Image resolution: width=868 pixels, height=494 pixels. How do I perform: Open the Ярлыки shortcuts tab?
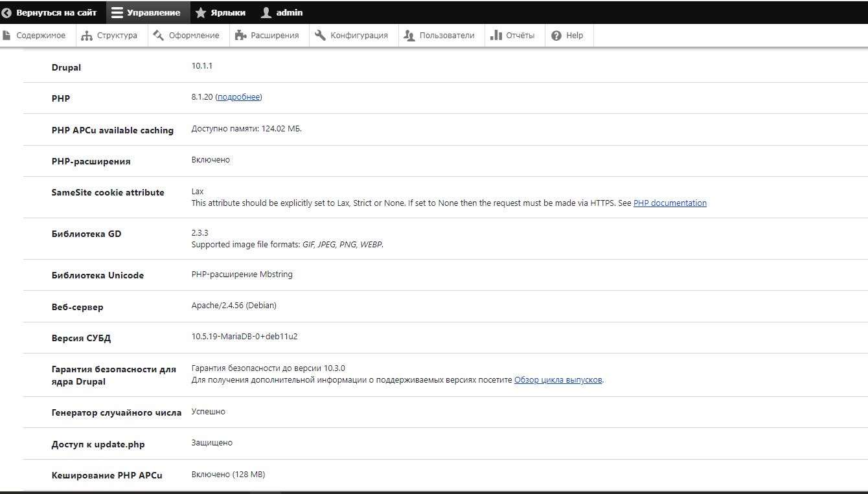tap(221, 12)
